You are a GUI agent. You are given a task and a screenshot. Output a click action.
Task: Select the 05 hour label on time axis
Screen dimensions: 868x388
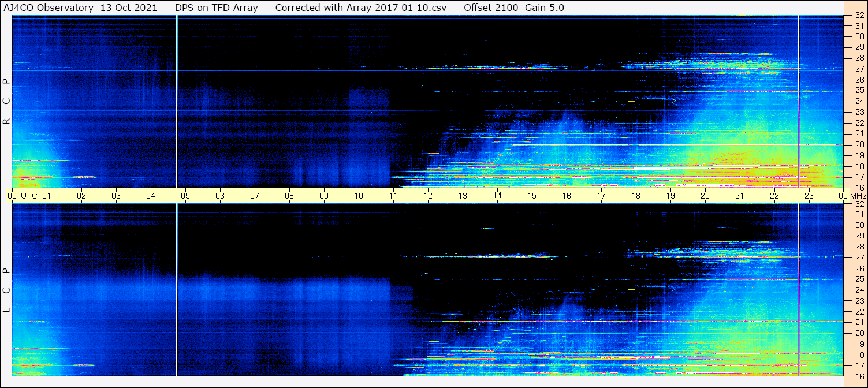185,196
